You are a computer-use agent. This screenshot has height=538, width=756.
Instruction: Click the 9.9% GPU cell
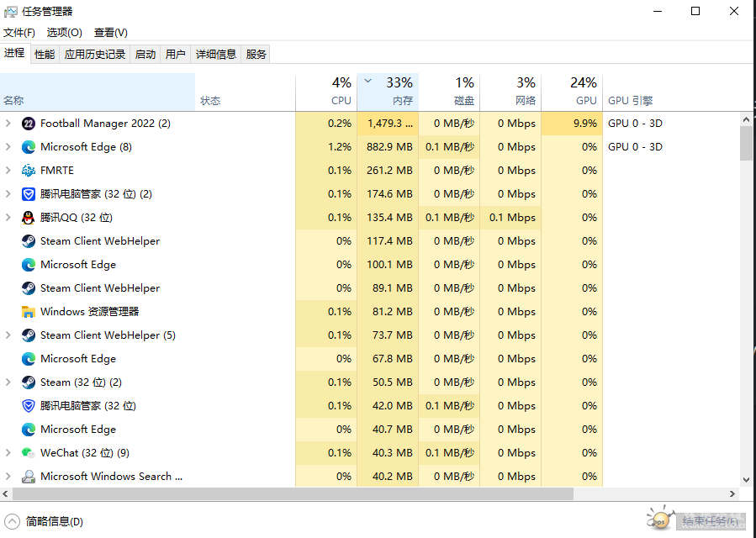coord(572,124)
